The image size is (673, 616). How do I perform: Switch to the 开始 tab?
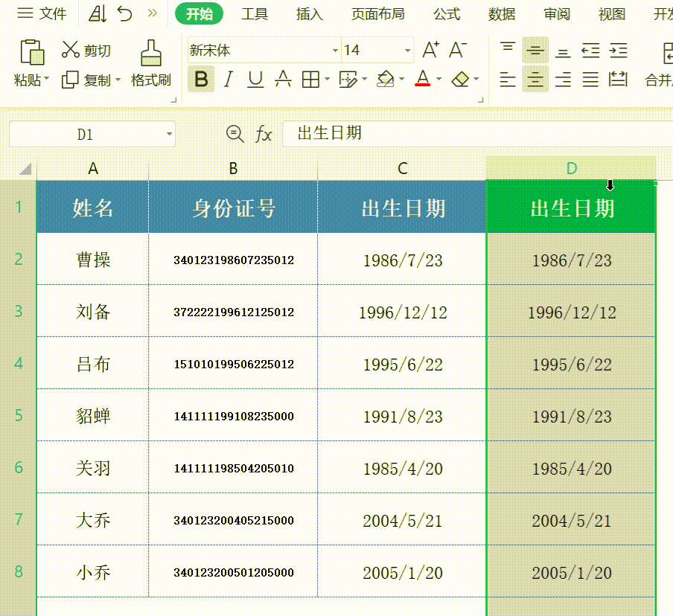pyautogui.click(x=200, y=13)
